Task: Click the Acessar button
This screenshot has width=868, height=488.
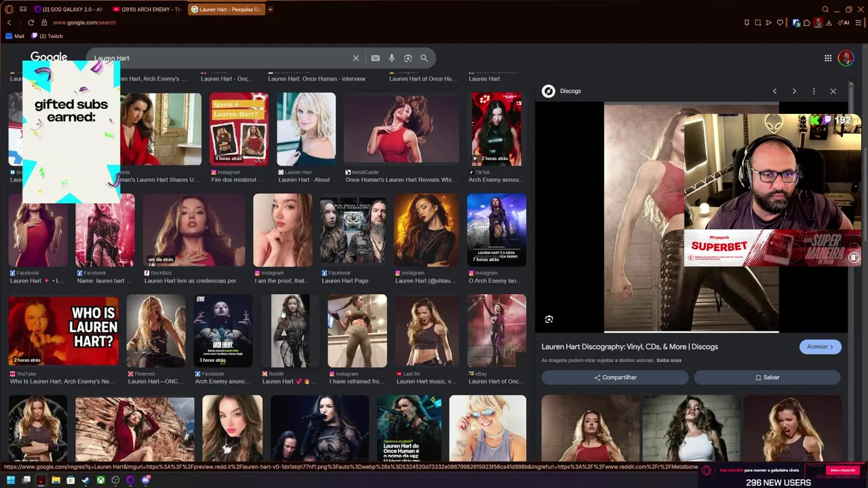Action: 820,346
